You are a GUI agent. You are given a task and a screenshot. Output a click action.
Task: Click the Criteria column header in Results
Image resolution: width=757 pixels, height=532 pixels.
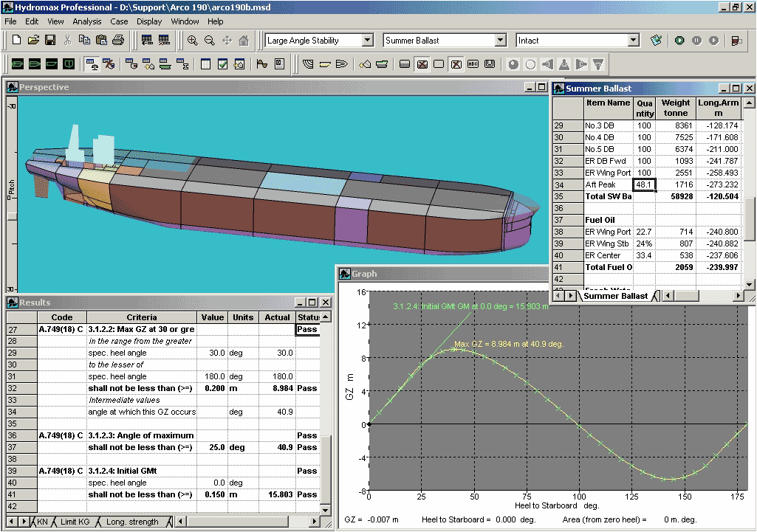tap(141, 317)
